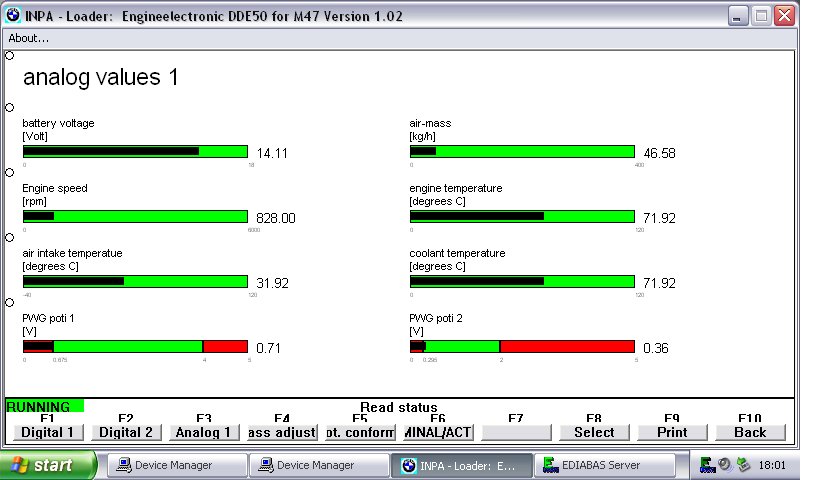The width and height of the screenshot is (819, 480).
Task: Click the F5 conformity button
Action: (360, 432)
